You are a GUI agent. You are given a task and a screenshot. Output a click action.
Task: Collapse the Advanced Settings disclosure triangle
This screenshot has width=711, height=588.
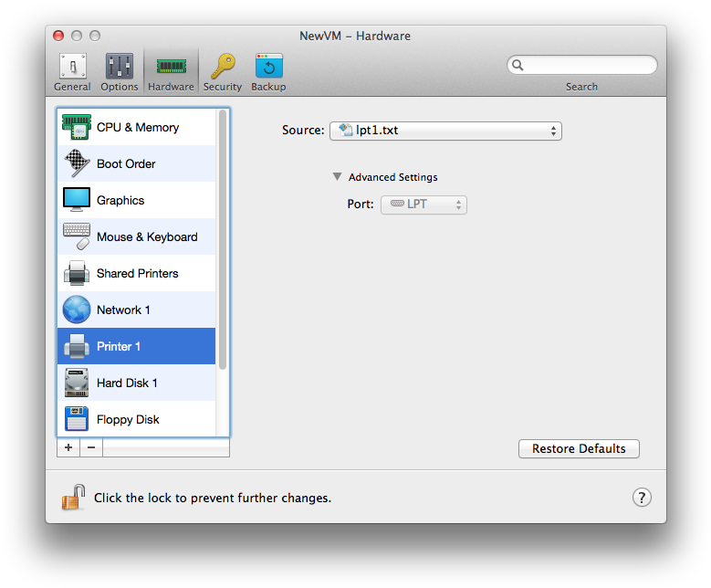click(338, 177)
